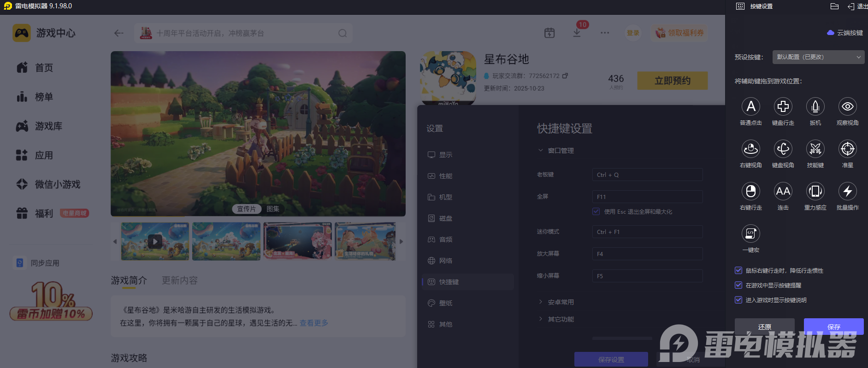Screen dimensions: 868x368
Task: Select the 扳机 trigger key icon
Action: 815,106
